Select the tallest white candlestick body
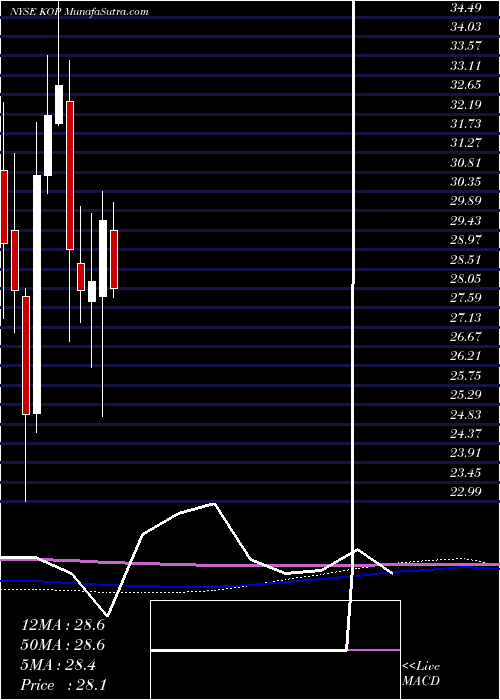 point(37,295)
